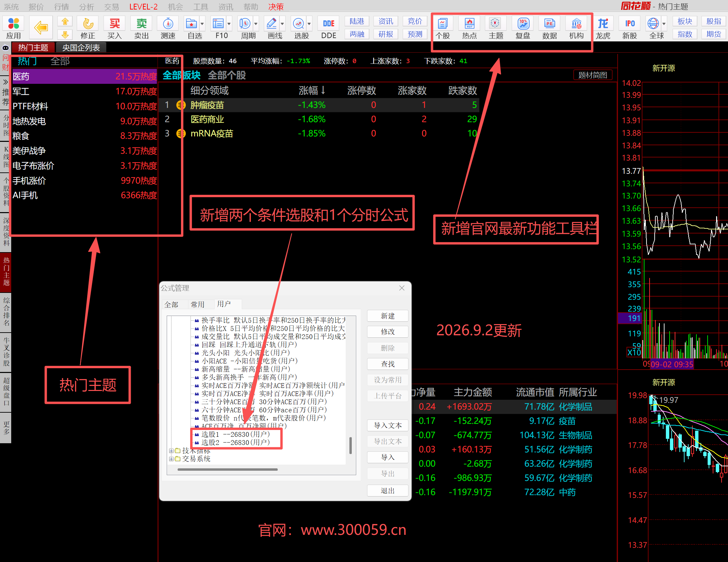The width and height of the screenshot is (728, 562).
Task: Click the 研报 toolbar button
Action: tap(386, 34)
